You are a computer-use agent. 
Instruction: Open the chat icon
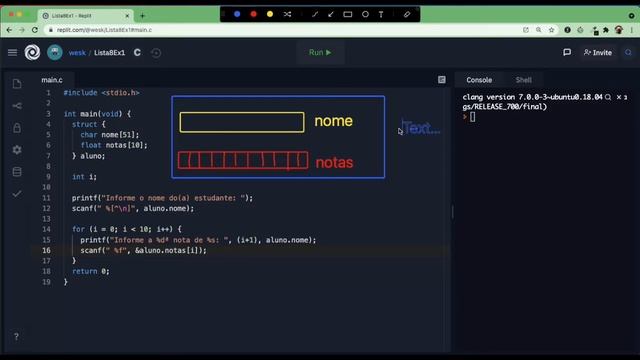coord(567,52)
